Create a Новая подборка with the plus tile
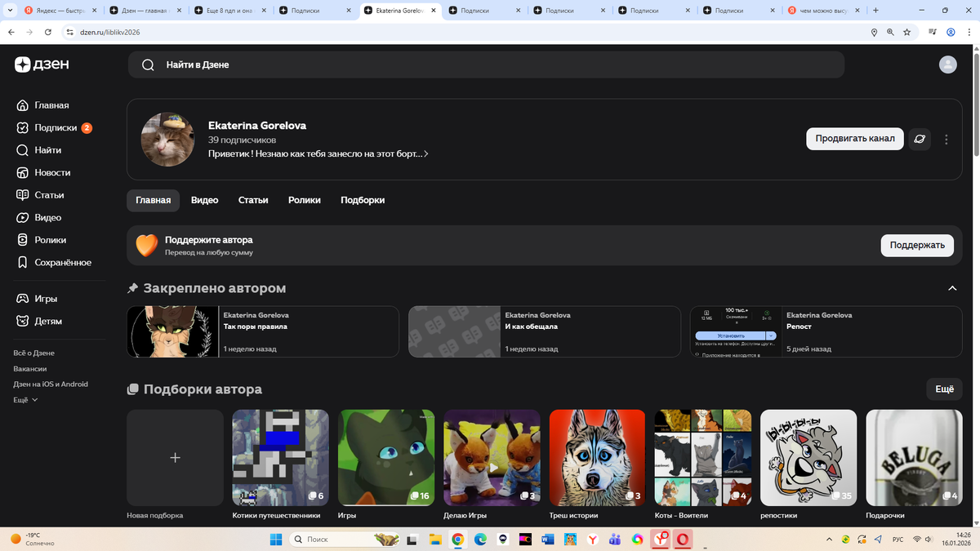 [175, 458]
